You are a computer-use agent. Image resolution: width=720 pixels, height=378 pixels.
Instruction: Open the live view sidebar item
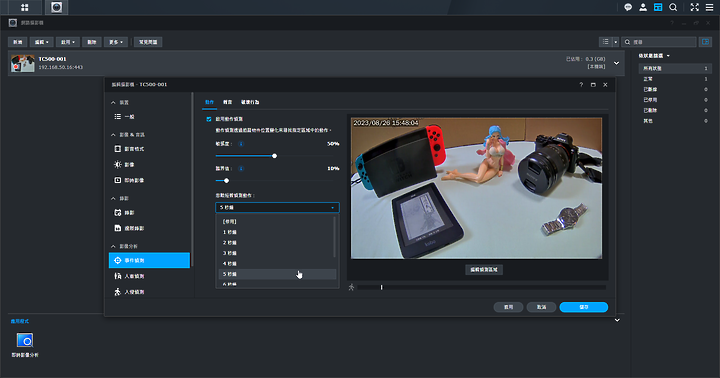point(149,181)
